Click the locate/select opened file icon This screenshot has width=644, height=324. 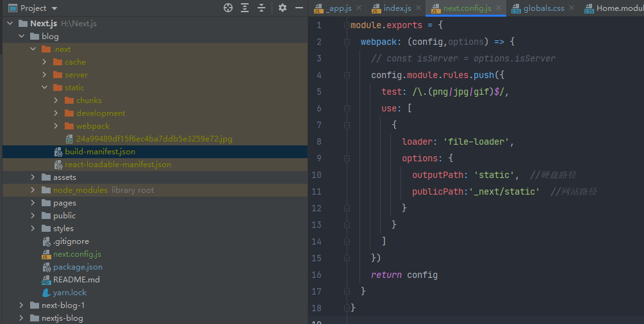(228, 8)
